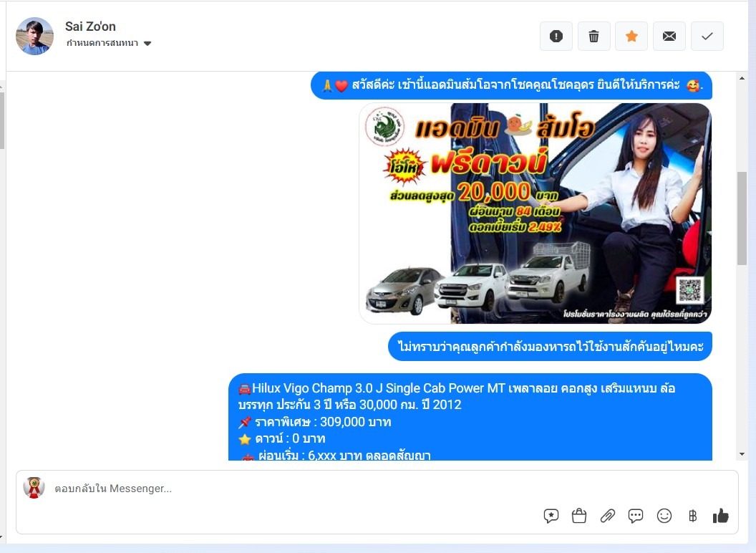The height and width of the screenshot is (553, 756).
Task: Mark conversation done with checkmark icon
Action: [707, 37]
